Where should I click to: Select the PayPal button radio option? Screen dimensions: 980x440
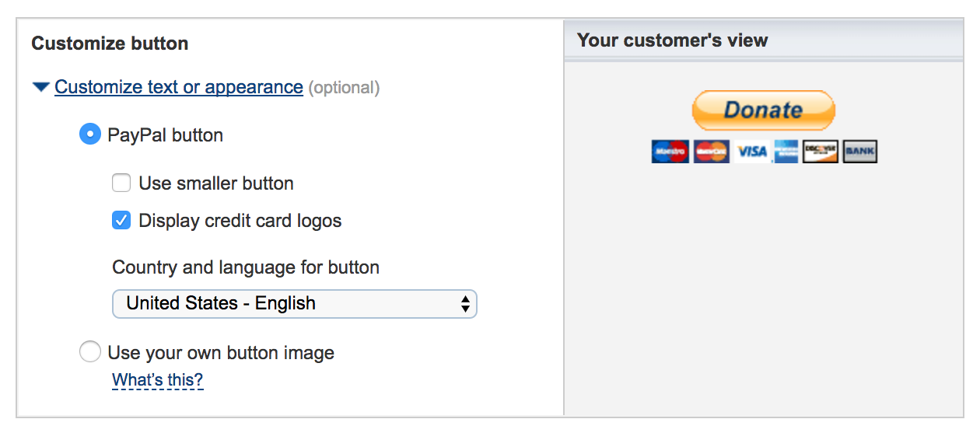[90, 134]
